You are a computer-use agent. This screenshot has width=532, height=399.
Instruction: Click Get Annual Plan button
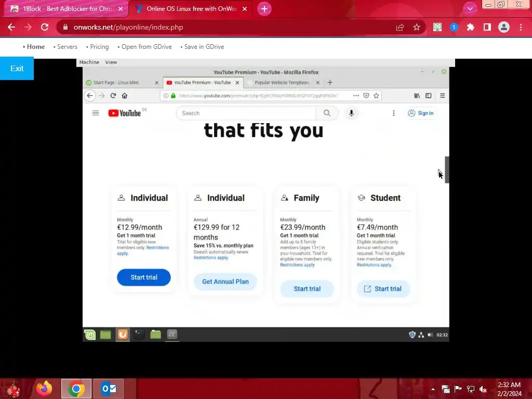coord(225,282)
